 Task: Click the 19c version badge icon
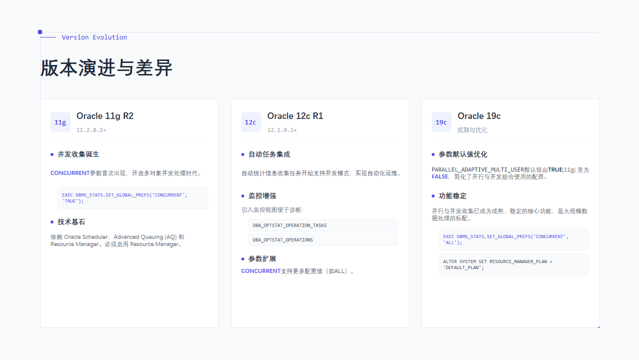coord(441,122)
